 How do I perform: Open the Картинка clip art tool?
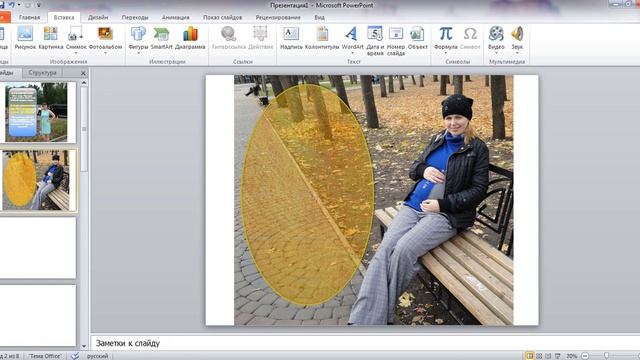click(x=51, y=38)
